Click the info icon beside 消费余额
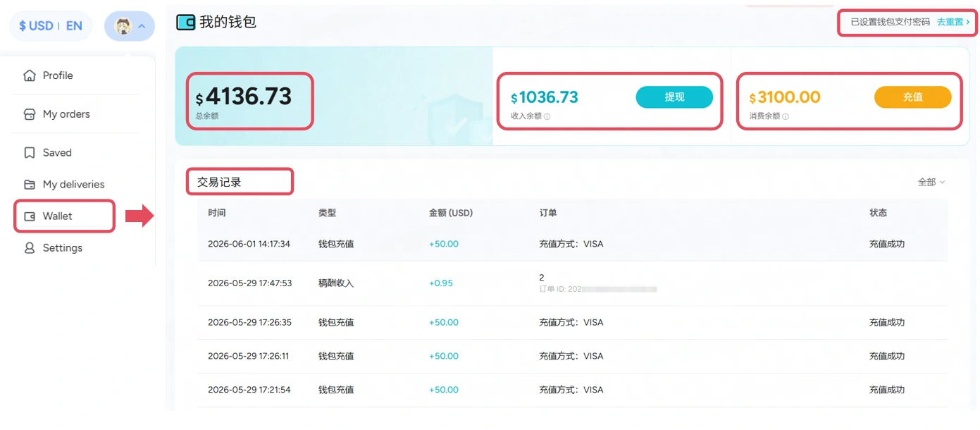The image size is (980, 430). click(x=786, y=116)
